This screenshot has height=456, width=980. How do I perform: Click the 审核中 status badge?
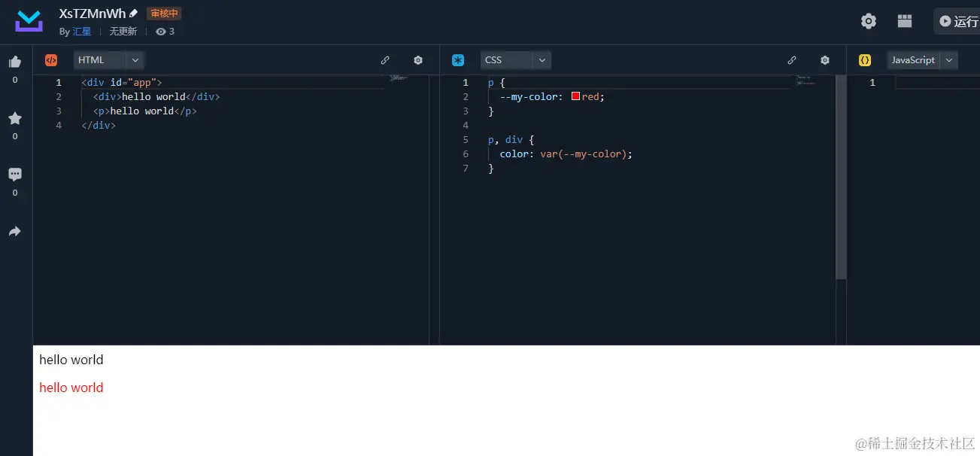pos(164,14)
